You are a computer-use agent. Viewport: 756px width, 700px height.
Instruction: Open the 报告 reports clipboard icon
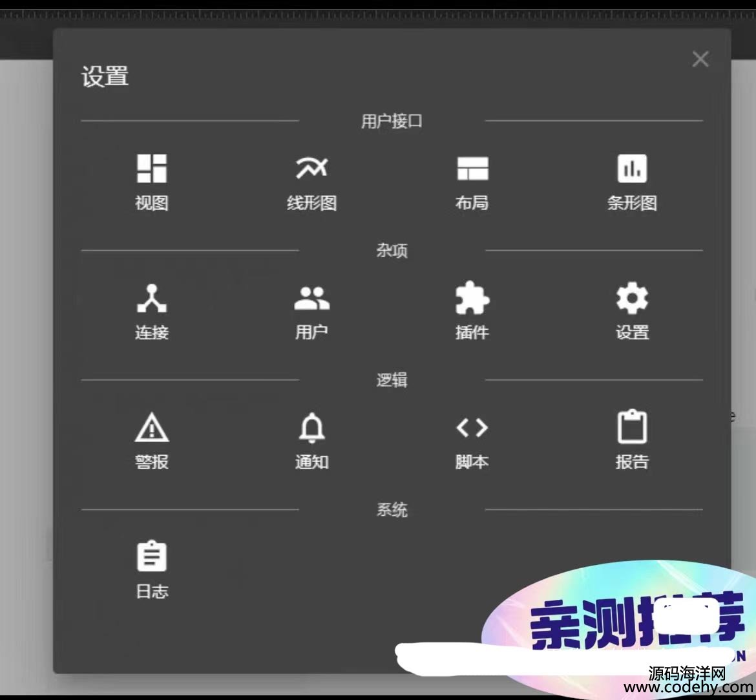[632, 427]
